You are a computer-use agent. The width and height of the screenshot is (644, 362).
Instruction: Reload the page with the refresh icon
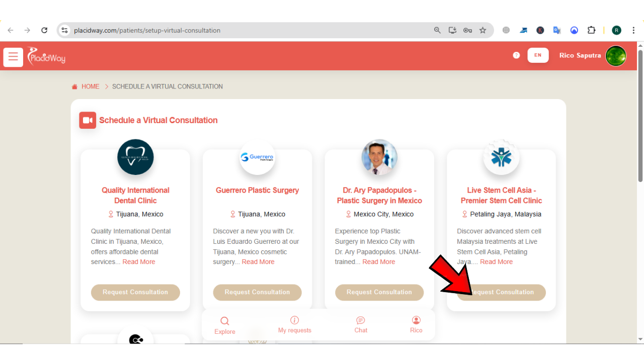[x=44, y=30]
